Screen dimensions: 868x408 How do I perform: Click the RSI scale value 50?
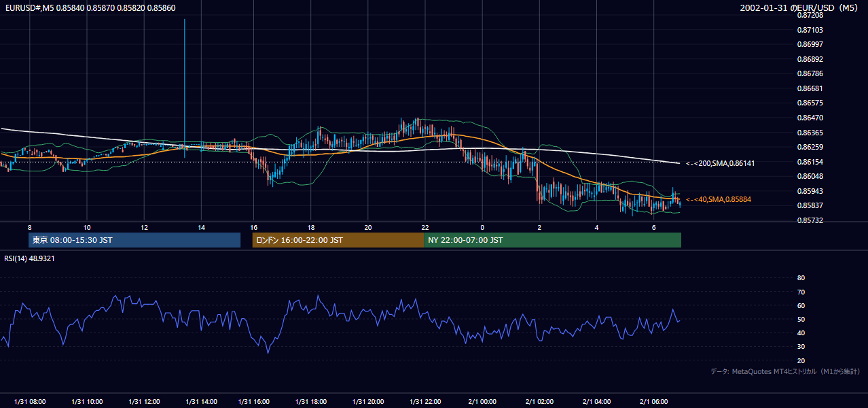(x=801, y=319)
